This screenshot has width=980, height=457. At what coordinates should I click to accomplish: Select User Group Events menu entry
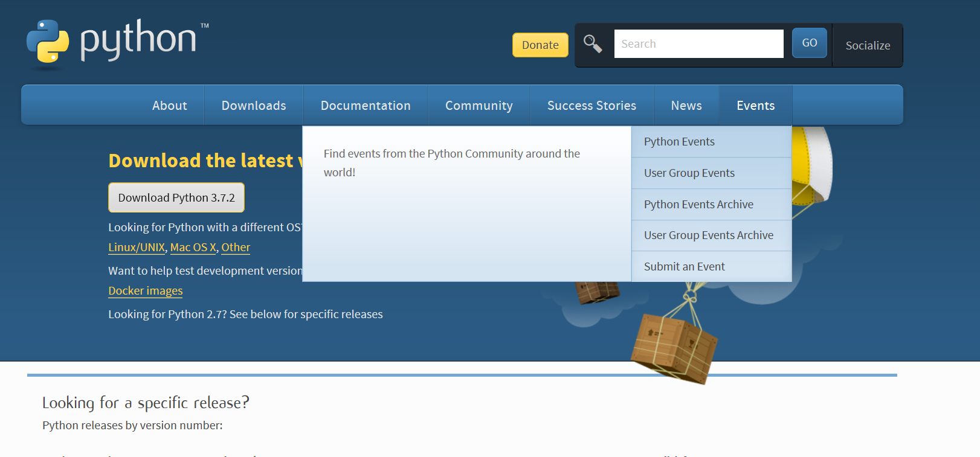[689, 173]
